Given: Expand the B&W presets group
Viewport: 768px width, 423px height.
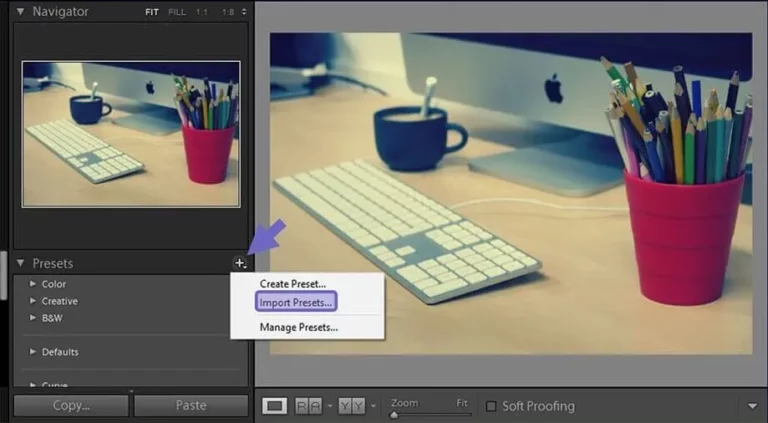Looking at the screenshot, I should [x=33, y=318].
